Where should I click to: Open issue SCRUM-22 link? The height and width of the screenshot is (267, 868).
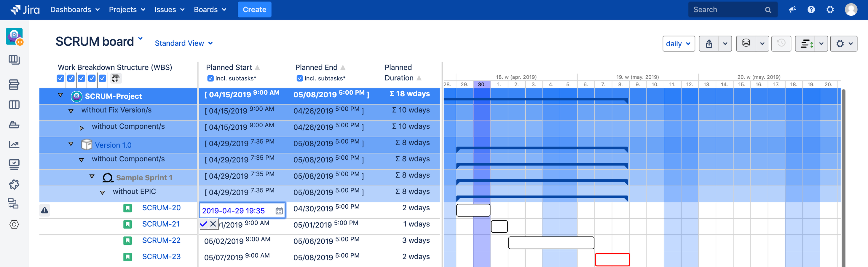coord(161,240)
